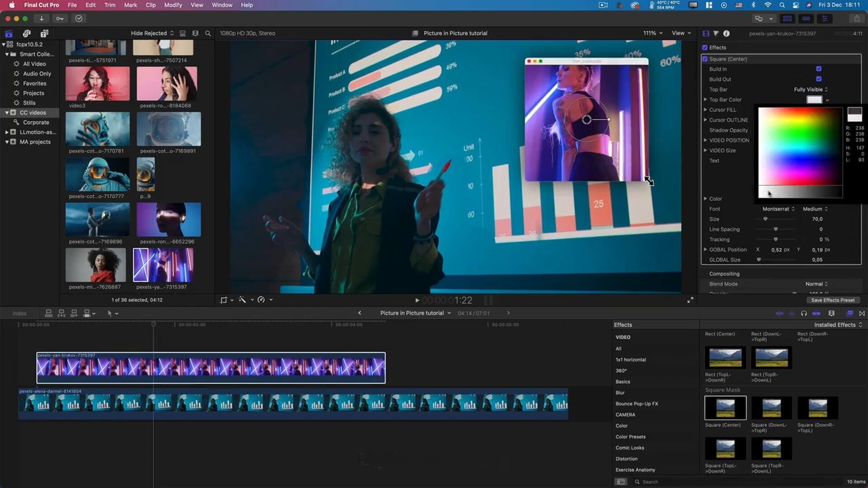Image resolution: width=868 pixels, height=488 pixels.
Task: Open the keyword editor key icon
Action: 60,19
